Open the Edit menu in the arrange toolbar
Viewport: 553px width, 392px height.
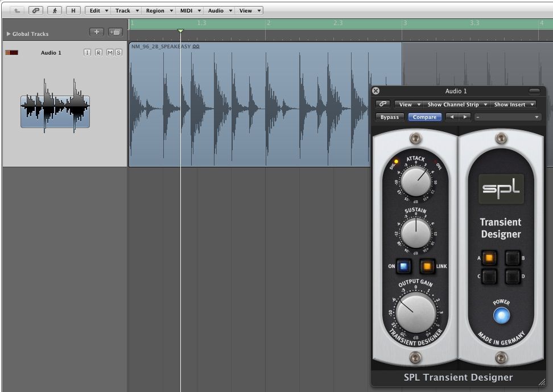[98, 11]
